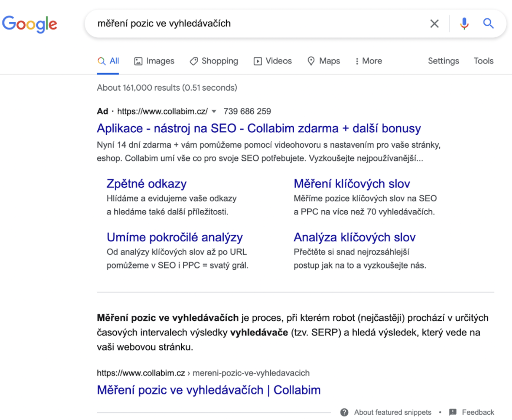
Task: Click the Videos play icon
Action: (258, 61)
